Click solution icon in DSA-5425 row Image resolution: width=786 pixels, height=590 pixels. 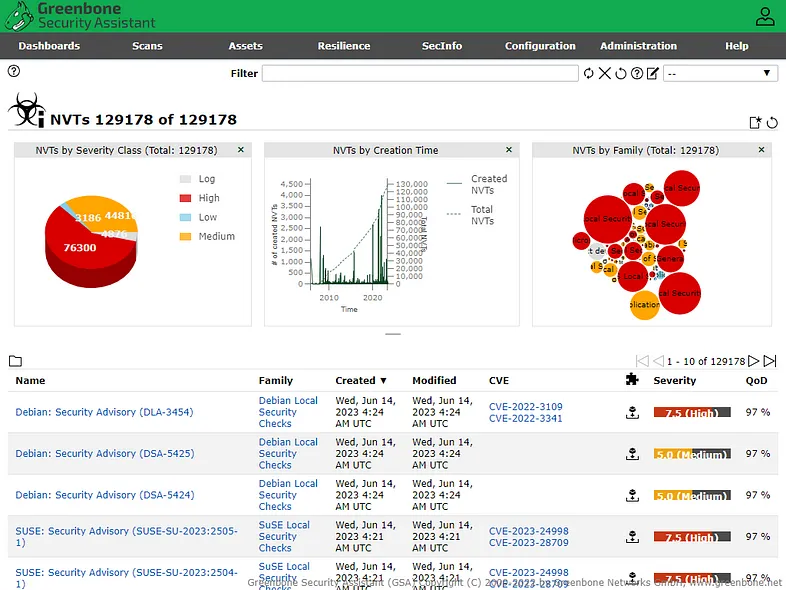click(x=633, y=454)
